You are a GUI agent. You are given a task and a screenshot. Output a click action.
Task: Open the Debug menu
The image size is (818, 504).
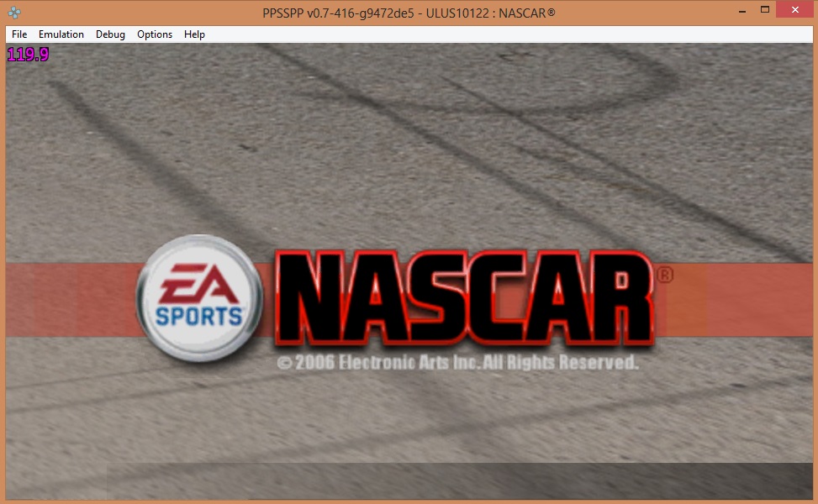point(110,34)
